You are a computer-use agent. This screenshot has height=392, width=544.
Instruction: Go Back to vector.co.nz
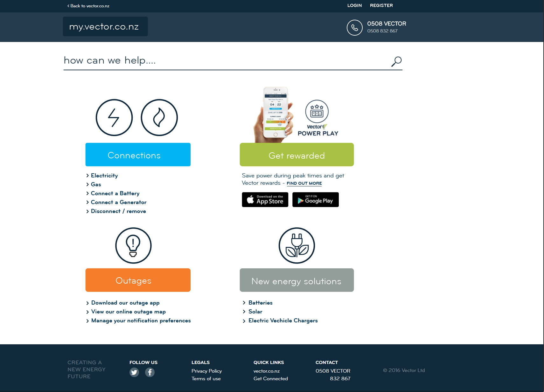[88, 6]
